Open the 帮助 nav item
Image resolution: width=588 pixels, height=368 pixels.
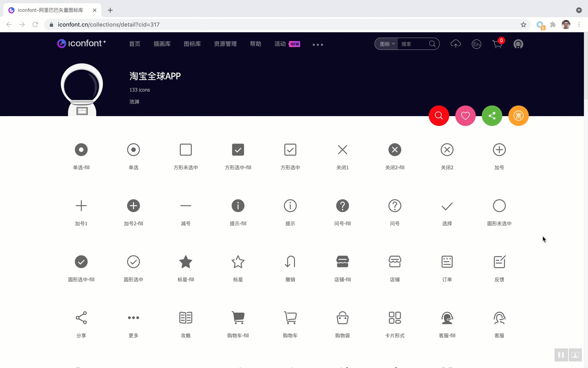click(x=256, y=44)
